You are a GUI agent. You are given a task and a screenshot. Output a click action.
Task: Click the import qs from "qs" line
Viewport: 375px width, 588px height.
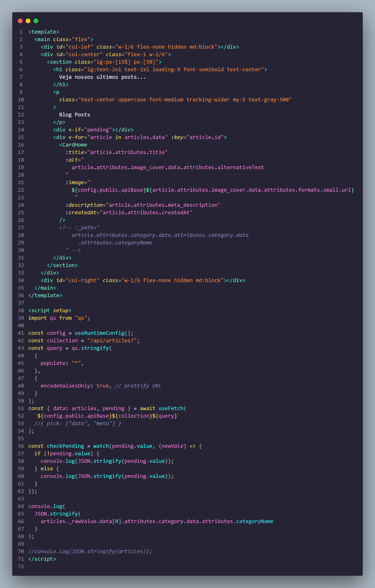click(59, 318)
